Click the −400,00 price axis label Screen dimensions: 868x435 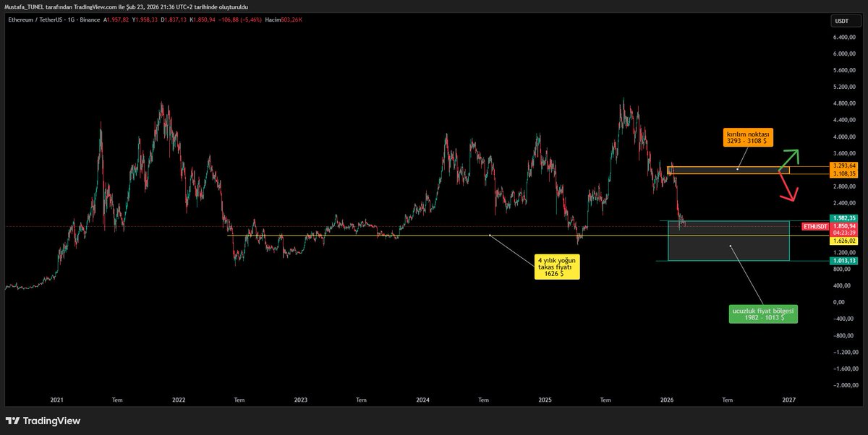pyautogui.click(x=843, y=319)
